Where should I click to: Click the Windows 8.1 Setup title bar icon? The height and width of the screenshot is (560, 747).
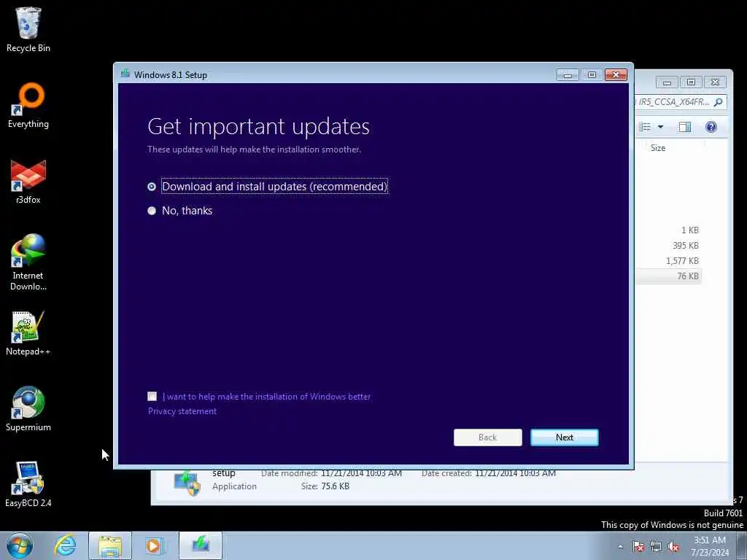125,74
